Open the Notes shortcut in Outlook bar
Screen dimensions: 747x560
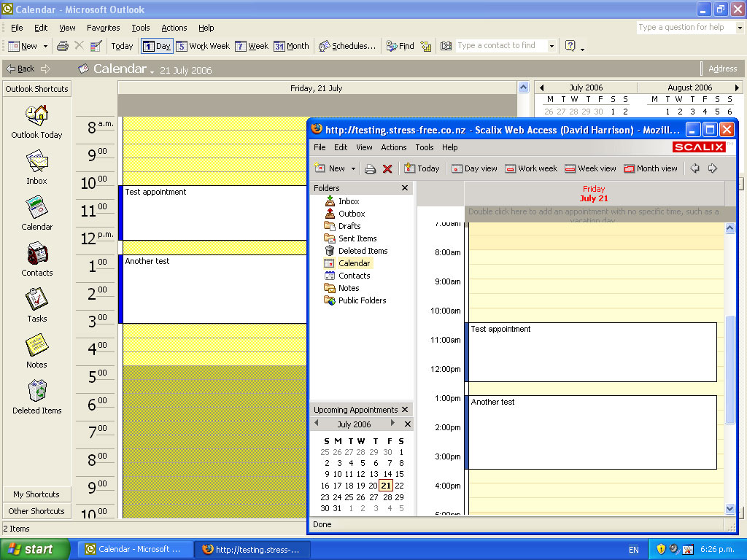click(x=36, y=351)
